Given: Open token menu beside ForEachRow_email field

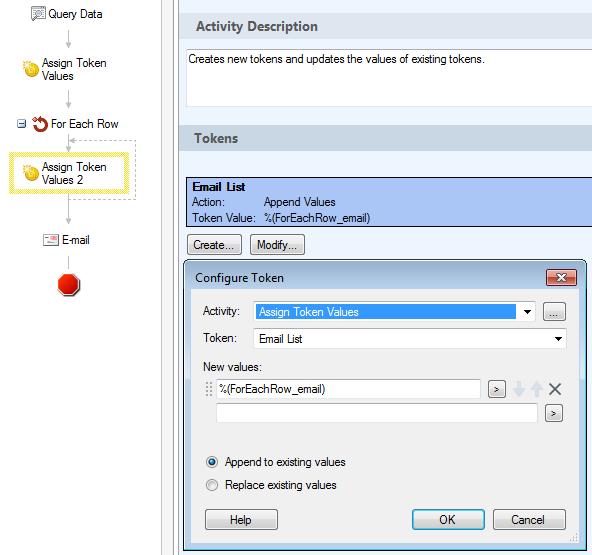Looking at the screenshot, I should (496, 389).
